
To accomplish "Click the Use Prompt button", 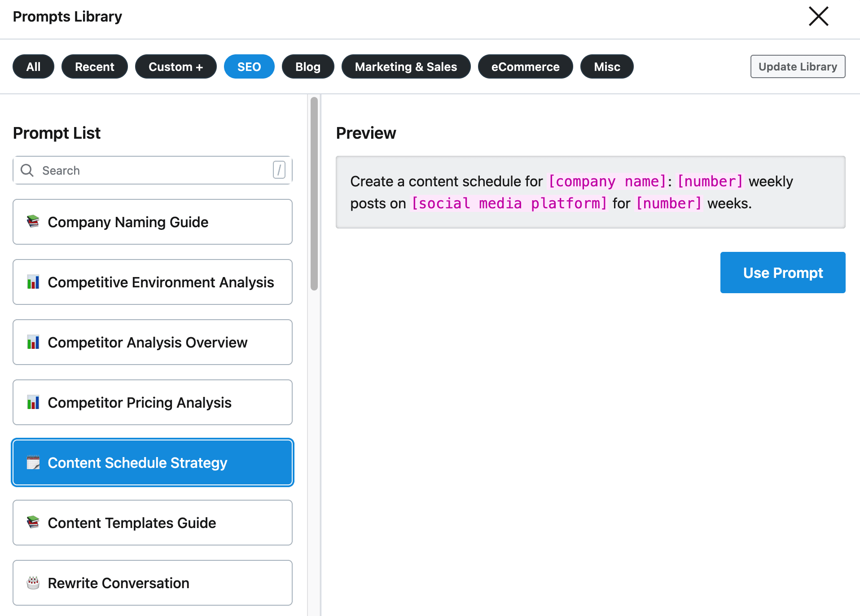I will click(783, 273).
